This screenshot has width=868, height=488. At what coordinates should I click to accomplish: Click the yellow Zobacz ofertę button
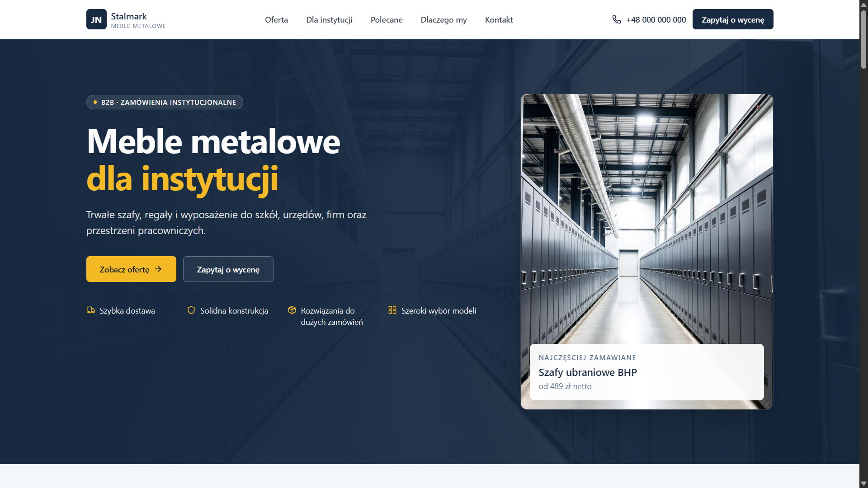pos(131,269)
